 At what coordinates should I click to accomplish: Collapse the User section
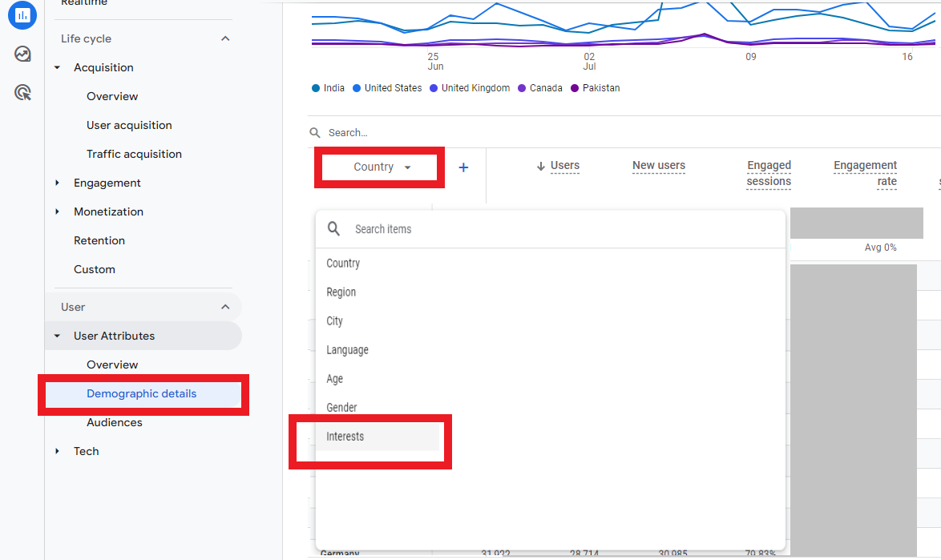pos(225,307)
